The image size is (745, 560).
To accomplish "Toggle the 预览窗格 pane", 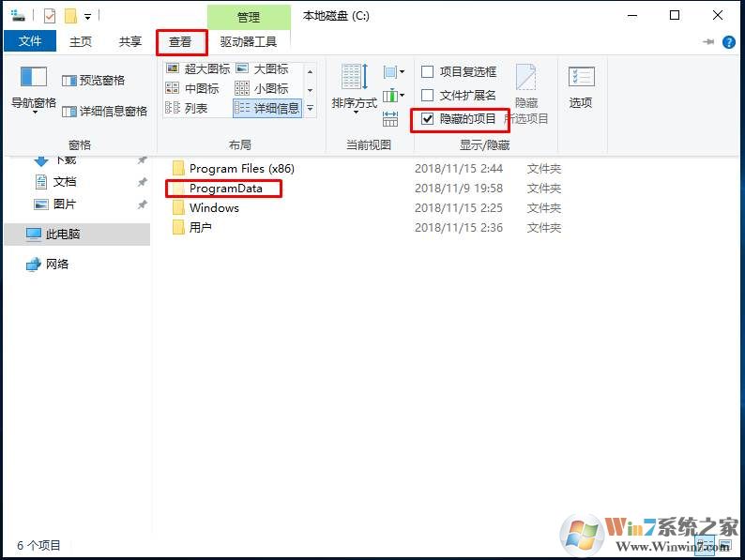I will click(x=94, y=81).
